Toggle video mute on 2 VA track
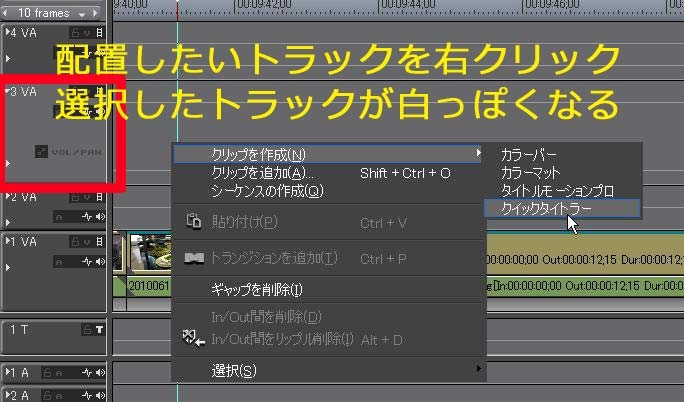Screen dimensions: 684x402 coord(99,197)
